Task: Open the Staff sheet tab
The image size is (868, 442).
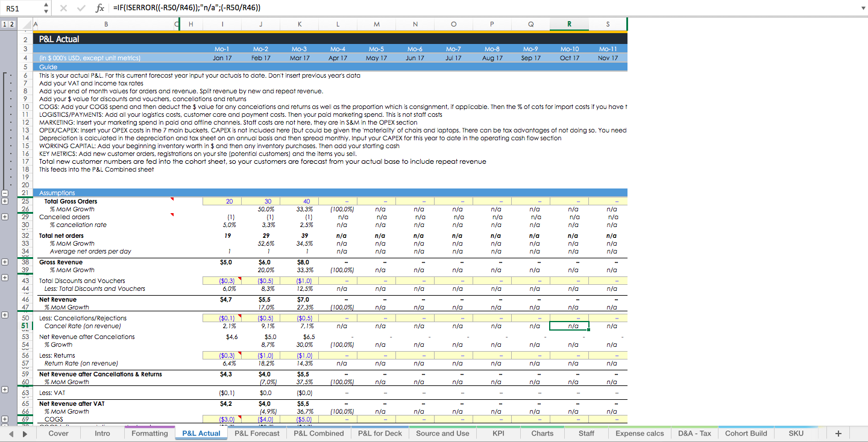Action: pos(587,434)
